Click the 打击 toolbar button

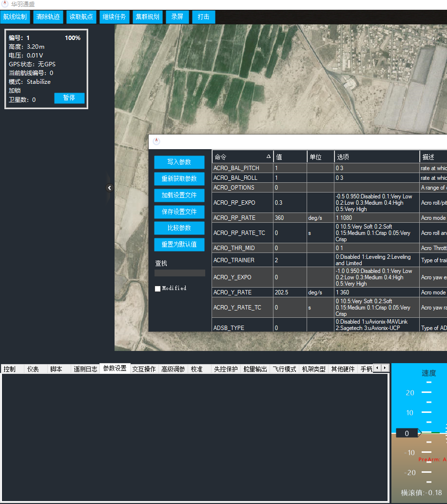point(204,17)
